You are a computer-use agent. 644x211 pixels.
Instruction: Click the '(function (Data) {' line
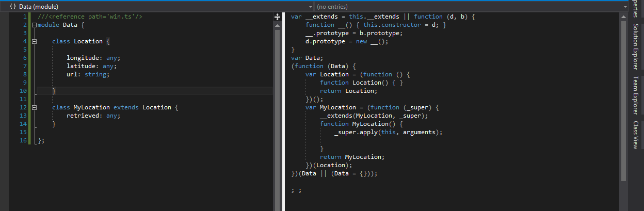click(x=324, y=66)
